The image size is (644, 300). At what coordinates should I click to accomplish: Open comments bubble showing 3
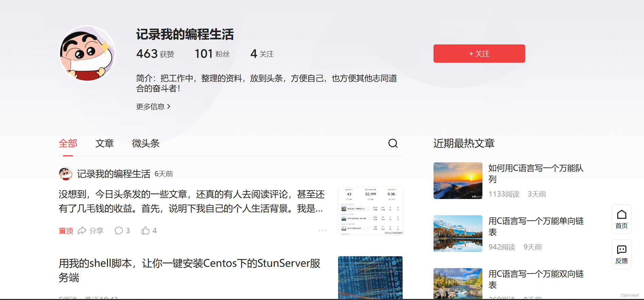coord(122,231)
